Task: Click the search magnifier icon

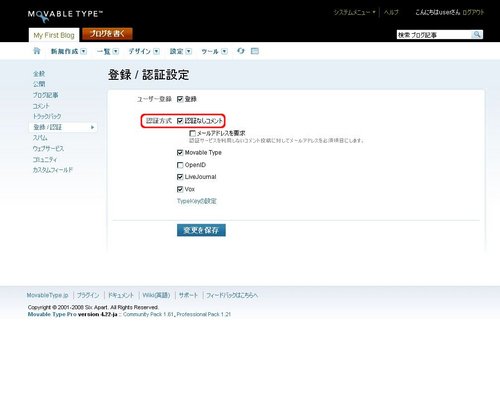Action: tap(477, 34)
